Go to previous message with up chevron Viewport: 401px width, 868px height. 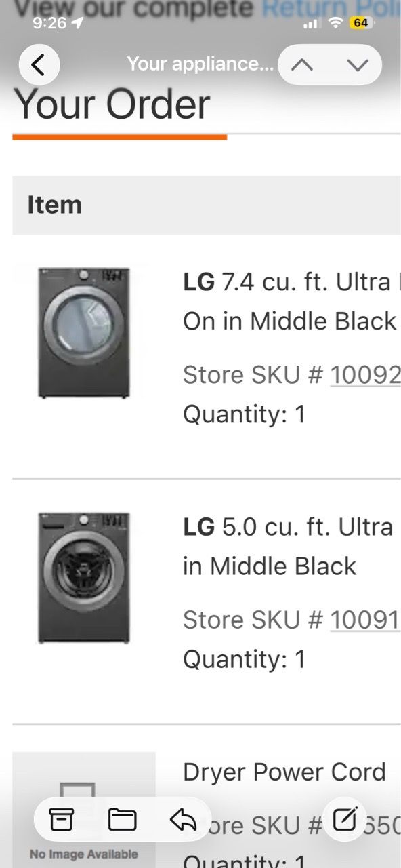click(302, 65)
